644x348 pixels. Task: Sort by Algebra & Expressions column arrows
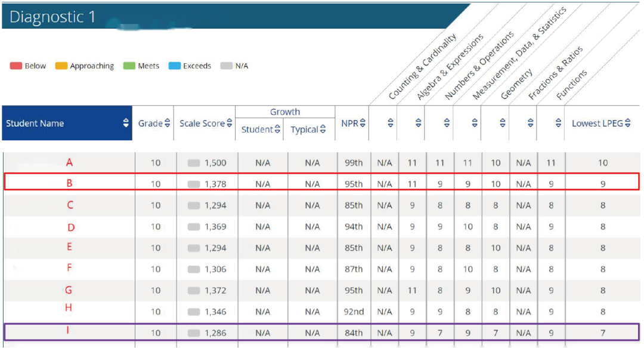click(419, 124)
